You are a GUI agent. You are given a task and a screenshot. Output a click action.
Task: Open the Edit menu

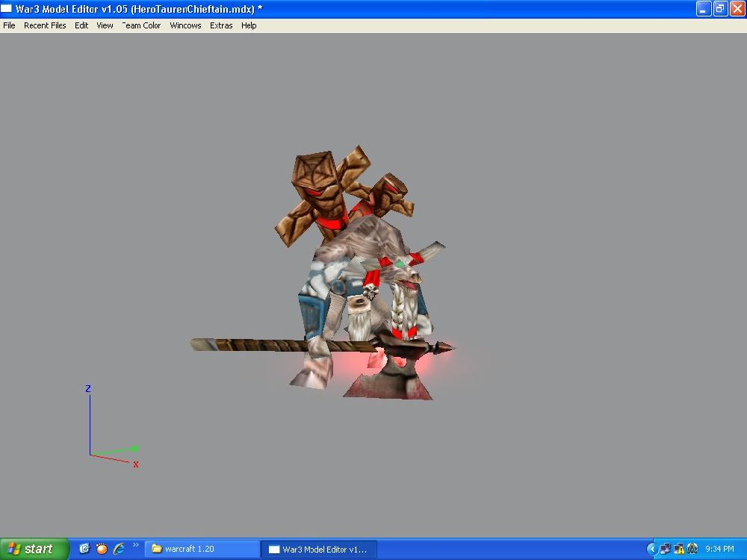tap(81, 25)
